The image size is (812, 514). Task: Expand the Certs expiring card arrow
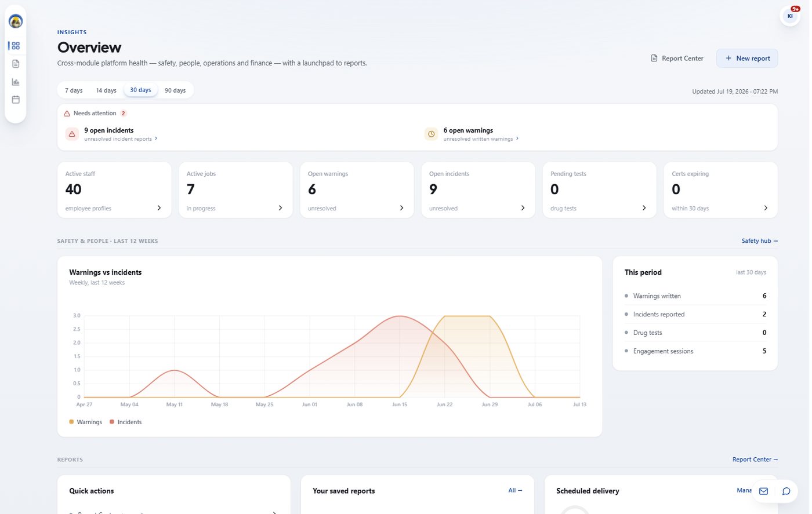coord(766,208)
